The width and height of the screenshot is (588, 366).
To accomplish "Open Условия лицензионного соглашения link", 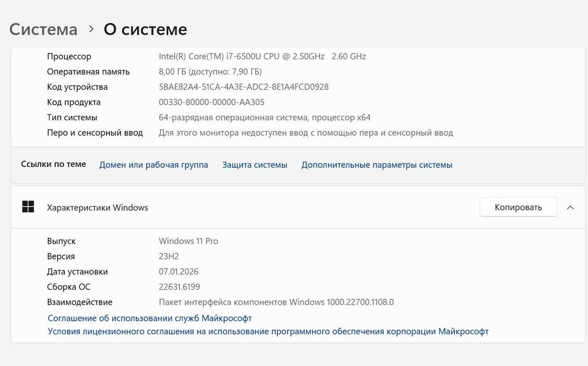I will 268,331.
